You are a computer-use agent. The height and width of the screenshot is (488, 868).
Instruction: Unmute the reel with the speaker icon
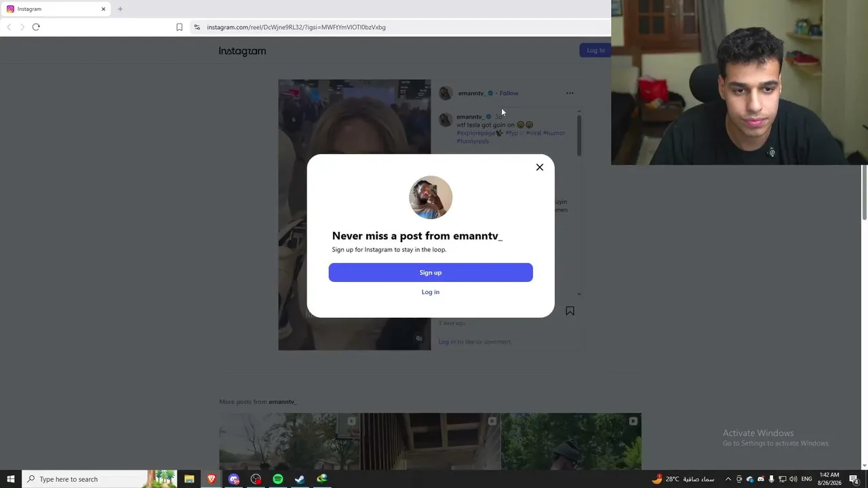point(419,338)
